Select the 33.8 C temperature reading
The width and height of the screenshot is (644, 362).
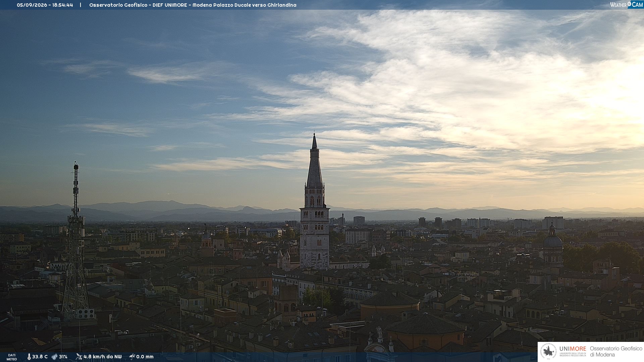[40, 357]
